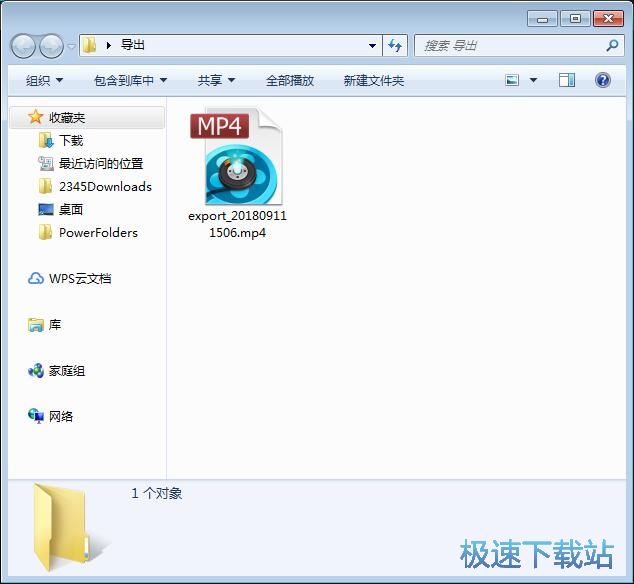Viewport: 634px width, 584px height.
Task: Open WPS云文档 in the navigation pane
Action: tap(80, 279)
